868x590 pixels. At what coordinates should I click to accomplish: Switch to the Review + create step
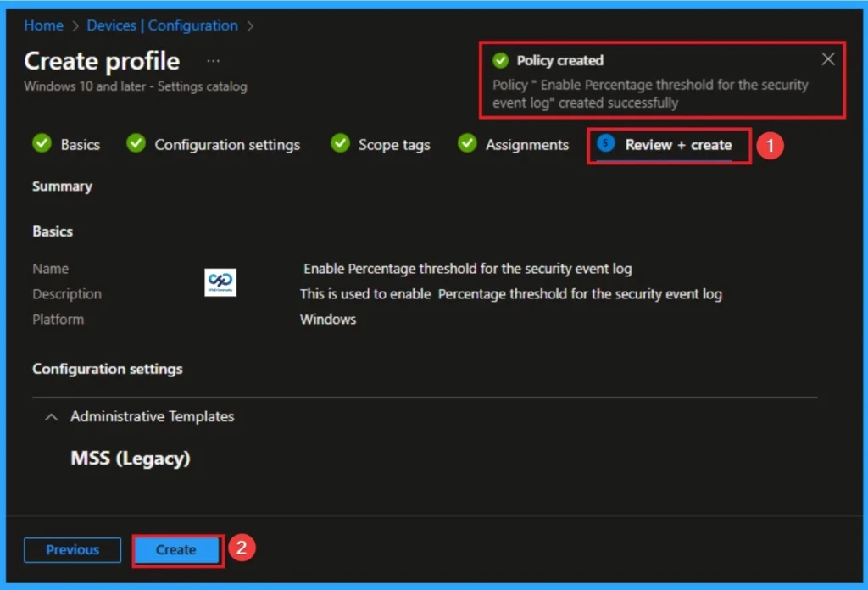(676, 144)
